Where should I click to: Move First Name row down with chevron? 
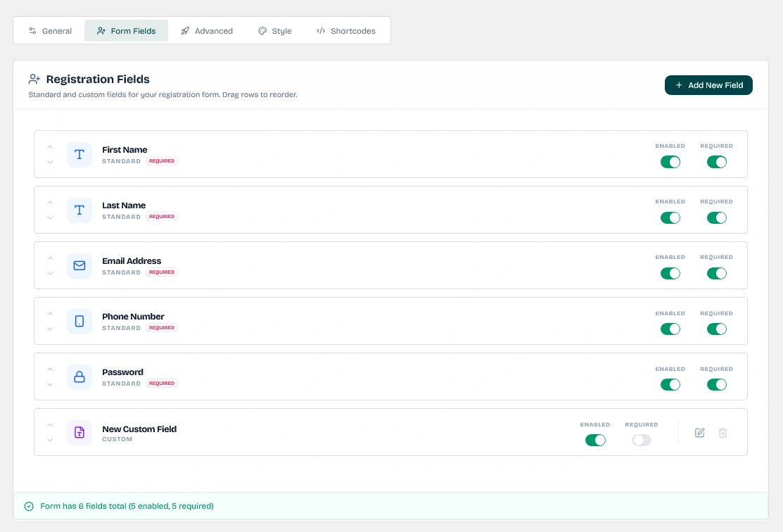(50, 162)
